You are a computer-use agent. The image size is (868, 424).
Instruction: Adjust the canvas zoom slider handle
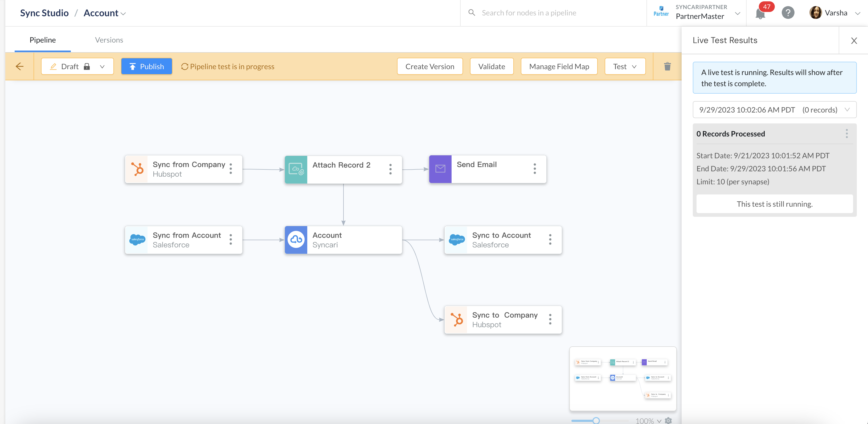[596, 420]
